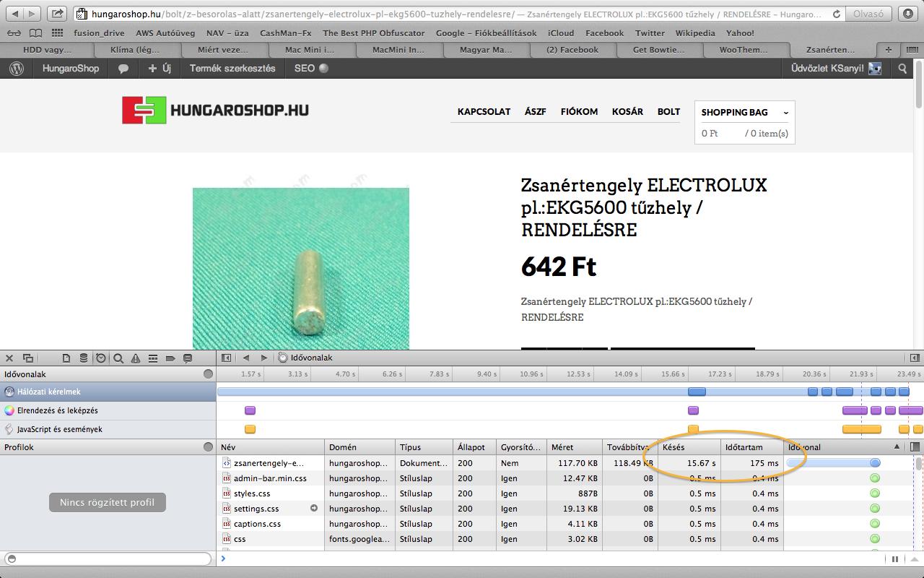Open the Console log speech icon
The height and width of the screenshot is (578, 924).
[x=188, y=358]
